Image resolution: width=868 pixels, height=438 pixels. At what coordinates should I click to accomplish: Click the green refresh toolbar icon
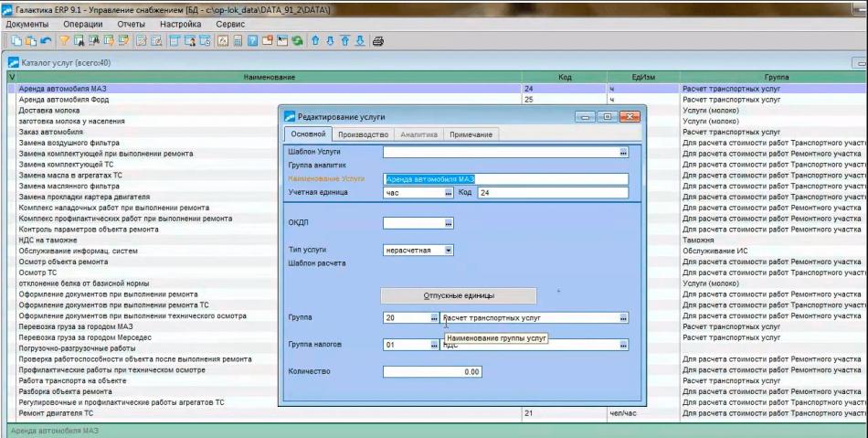pos(297,41)
